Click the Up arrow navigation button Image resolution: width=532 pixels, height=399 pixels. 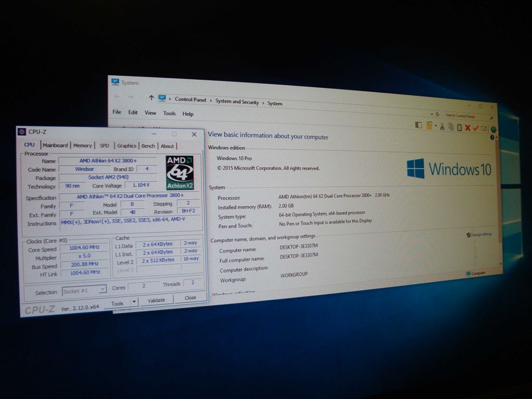click(151, 97)
